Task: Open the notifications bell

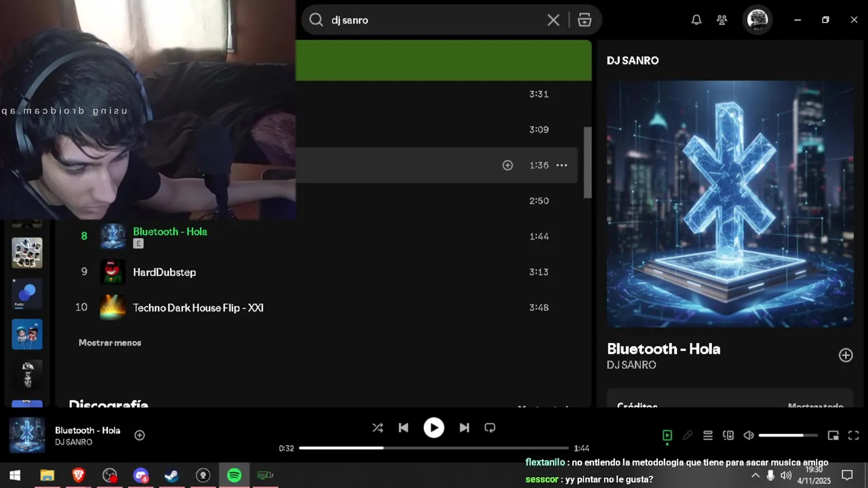Action: click(x=696, y=20)
